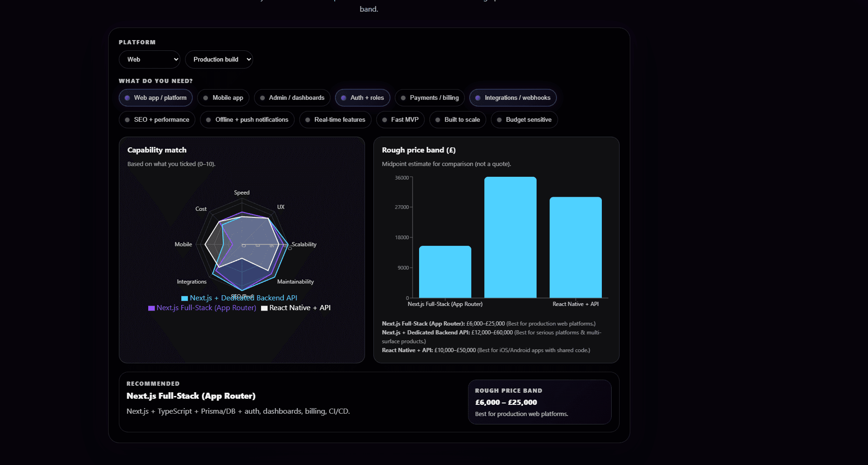The width and height of the screenshot is (868, 465).
Task: Enable Offline + push notifications
Action: click(x=247, y=120)
